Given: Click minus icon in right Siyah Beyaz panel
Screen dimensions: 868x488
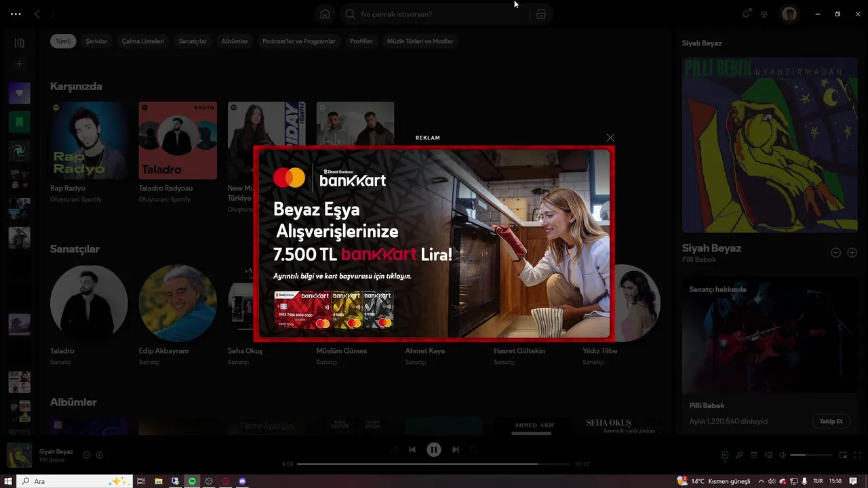Looking at the screenshot, I should click(836, 253).
